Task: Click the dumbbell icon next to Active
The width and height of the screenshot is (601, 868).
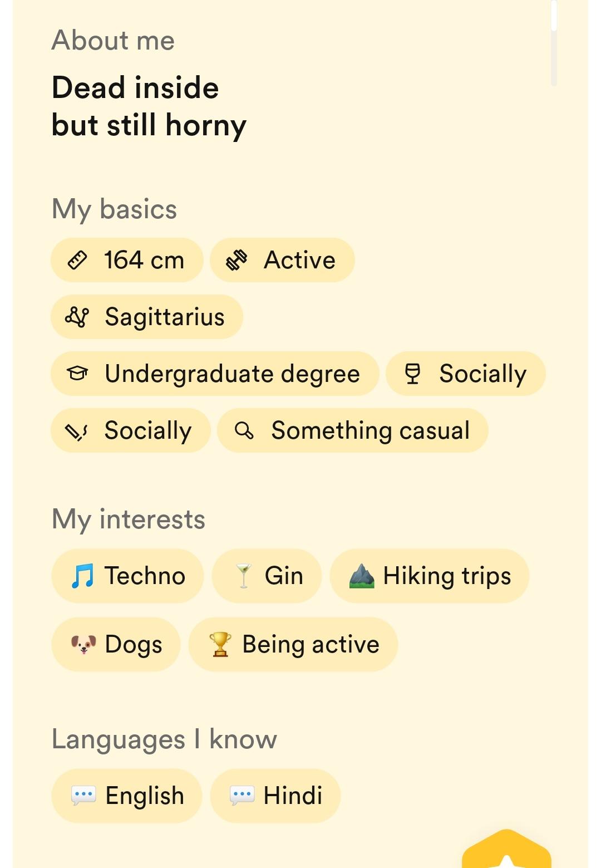Action: tap(237, 260)
